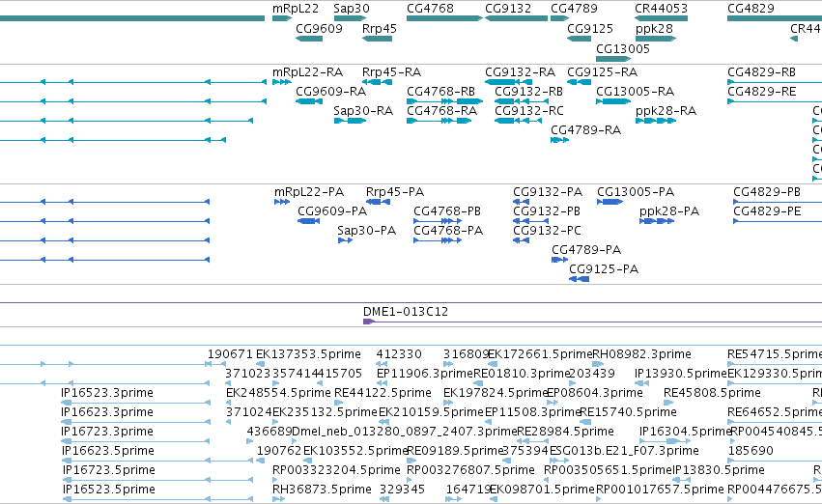Image resolution: width=822 pixels, height=504 pixels.
Task: Click EST IP16523.5prime
Action: pyautogui.click(x=157, y=499)
